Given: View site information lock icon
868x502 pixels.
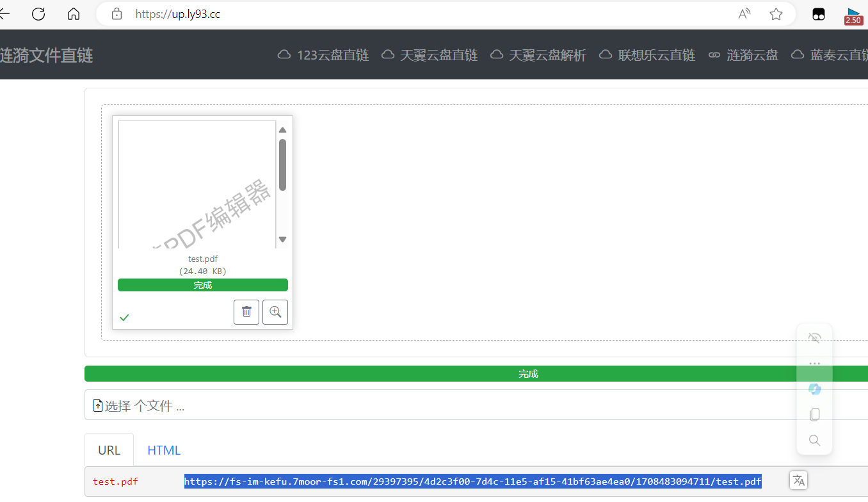Looking at the screenshot, I should pyautogui.click(x=117, y=14).
